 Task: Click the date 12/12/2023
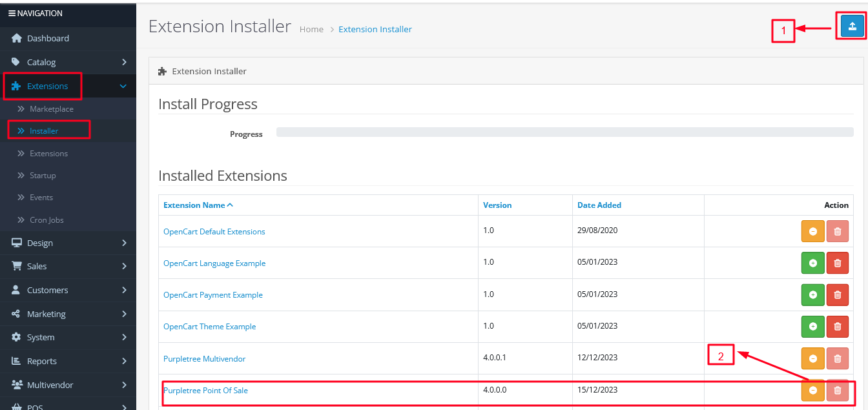pyautogui.click(x=597, y=358)
